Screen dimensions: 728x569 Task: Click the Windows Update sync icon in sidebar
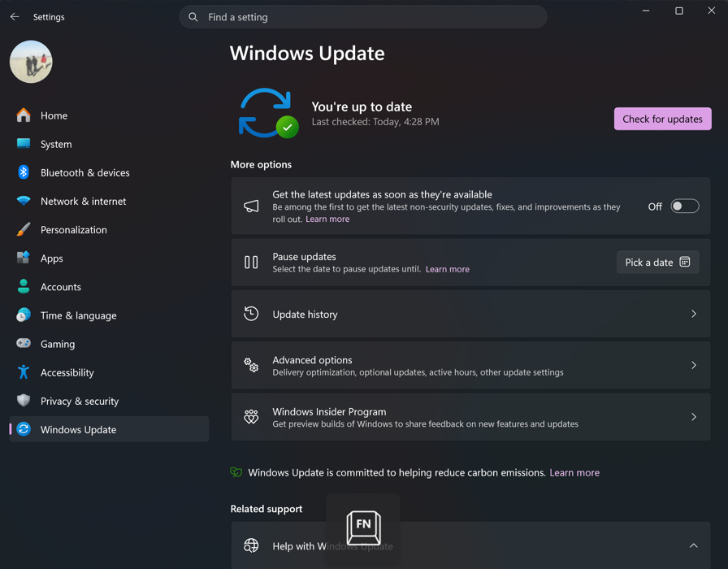pos(24,429)
